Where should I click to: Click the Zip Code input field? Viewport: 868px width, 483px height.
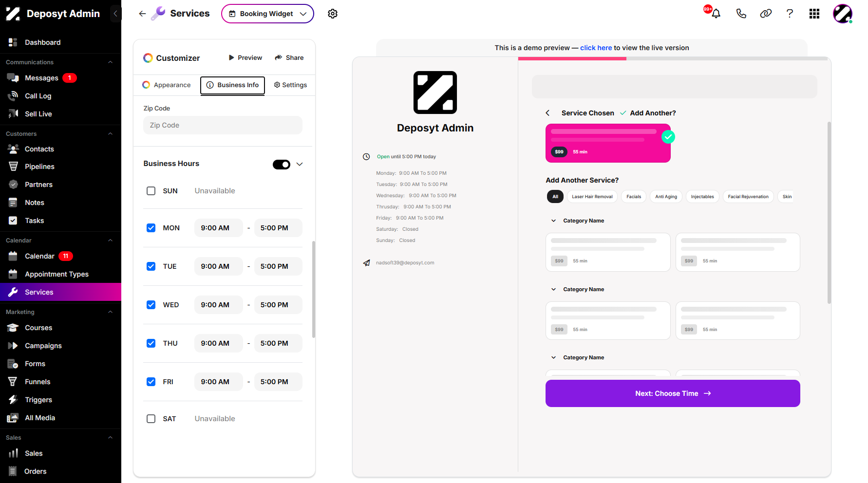click(223, 125)
